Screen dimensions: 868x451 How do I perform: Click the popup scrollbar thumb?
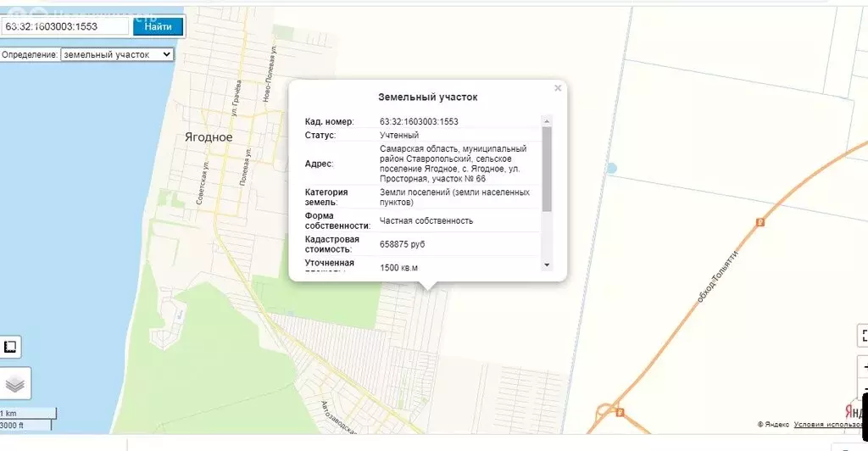[547, 169]
